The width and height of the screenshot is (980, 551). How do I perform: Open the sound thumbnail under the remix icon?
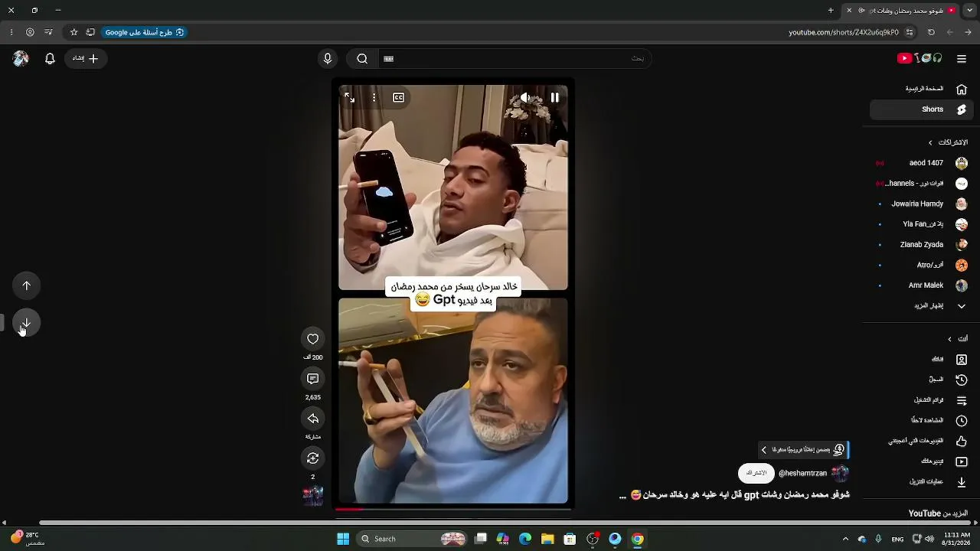[312, 496]
